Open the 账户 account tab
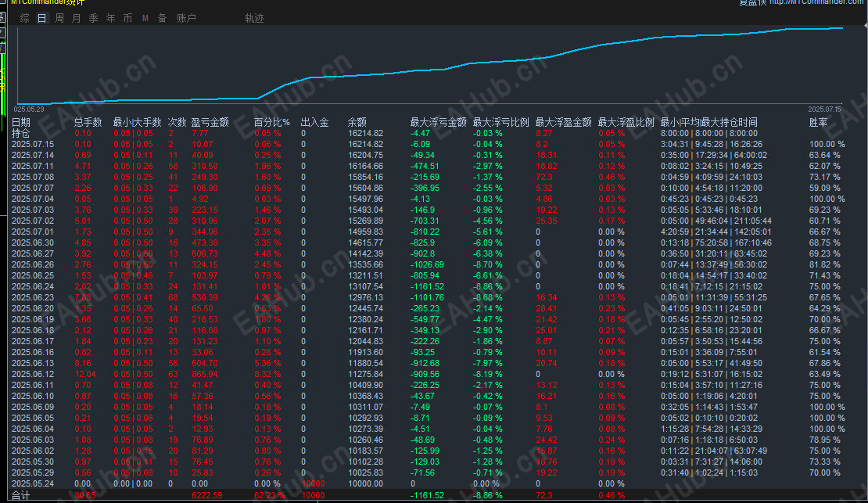Screen dimensions: 868x503 pos(187,18)
